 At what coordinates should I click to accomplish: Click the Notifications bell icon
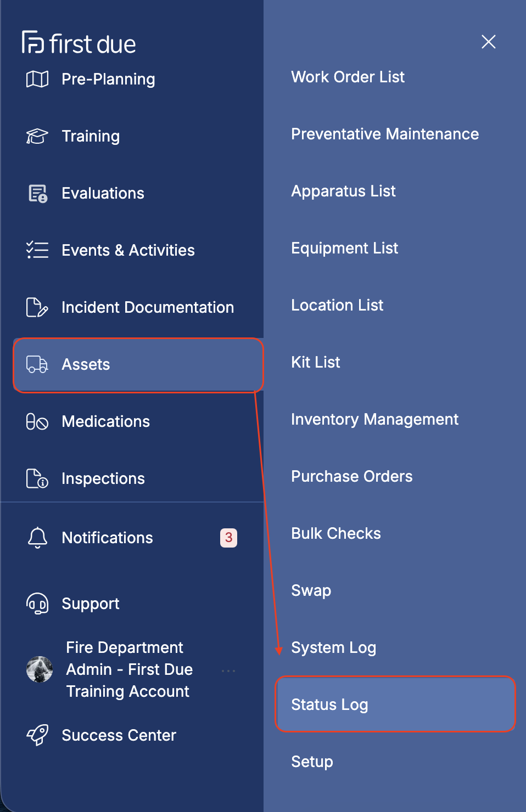pos(37,538)
